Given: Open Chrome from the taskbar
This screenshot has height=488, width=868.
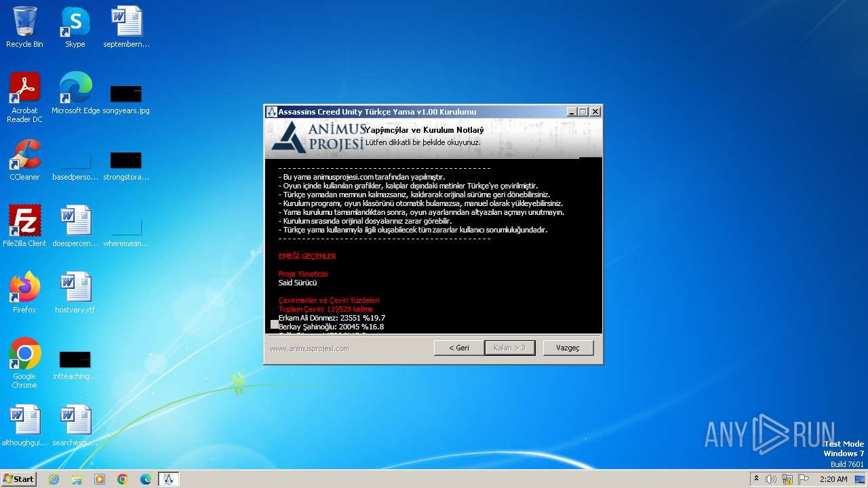Looking at the screenshot, I should click(x=123, y=479).
